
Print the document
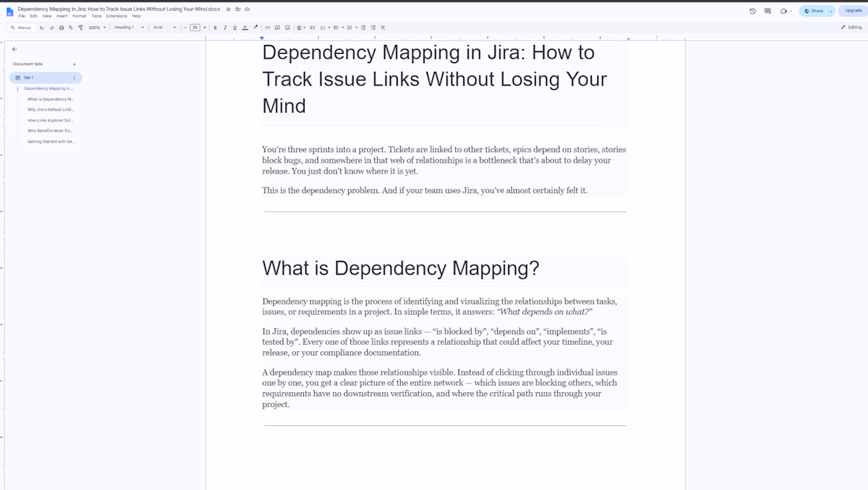coord(62,28)
